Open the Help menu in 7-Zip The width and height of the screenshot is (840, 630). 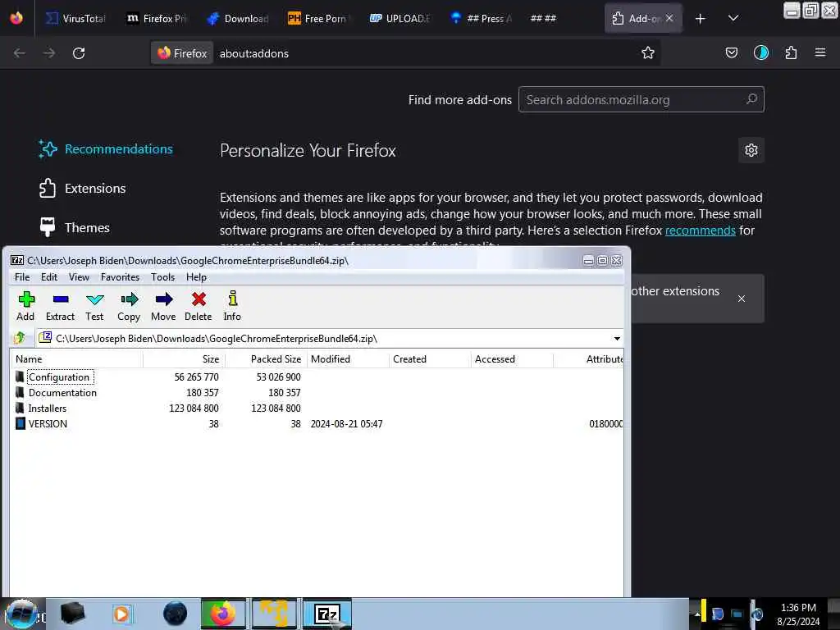[196, 277]
